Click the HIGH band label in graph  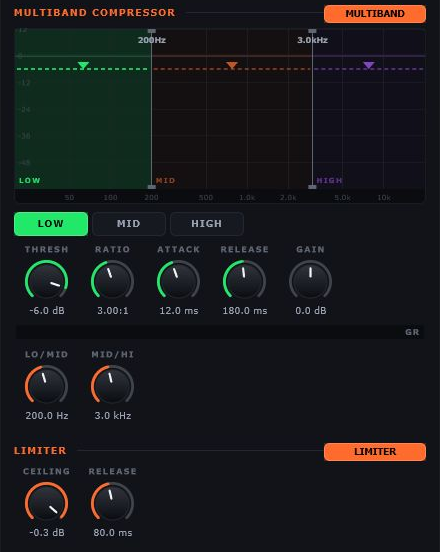pos(329,181)
